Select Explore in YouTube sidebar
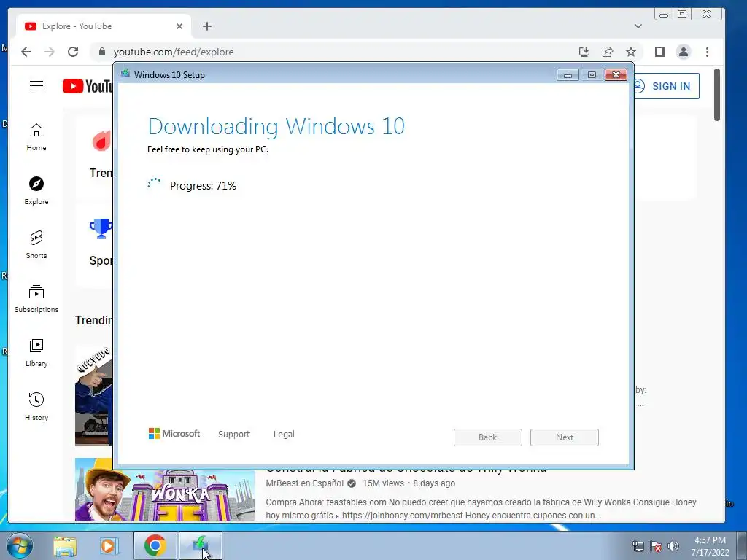This screenshot has height=560, width=747. point(36,191)
